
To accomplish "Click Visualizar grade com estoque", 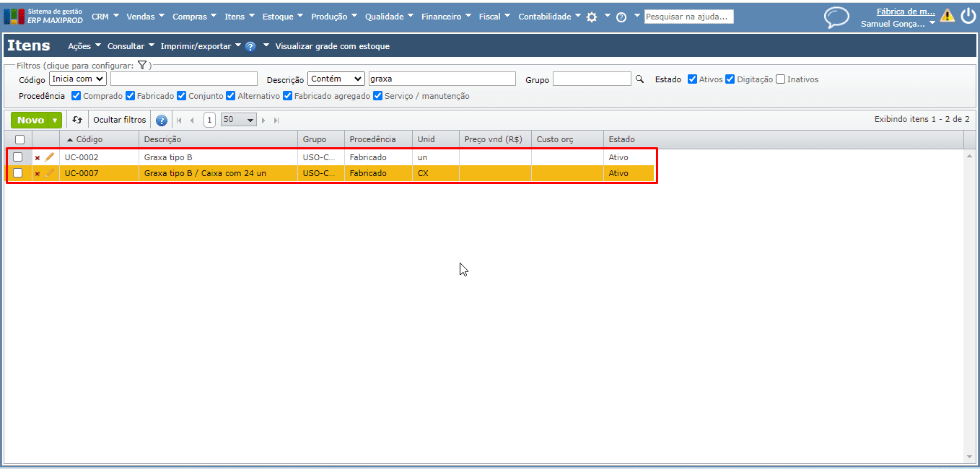I will [332, 46].
